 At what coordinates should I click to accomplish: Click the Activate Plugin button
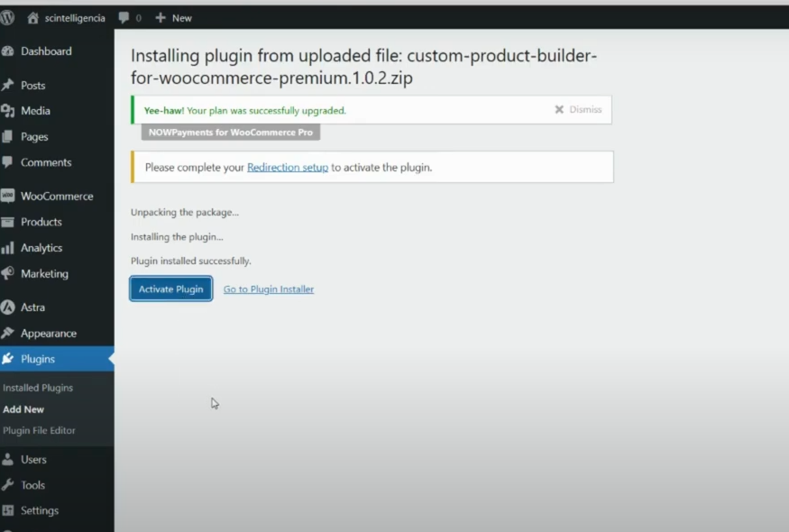pos(171,289)
